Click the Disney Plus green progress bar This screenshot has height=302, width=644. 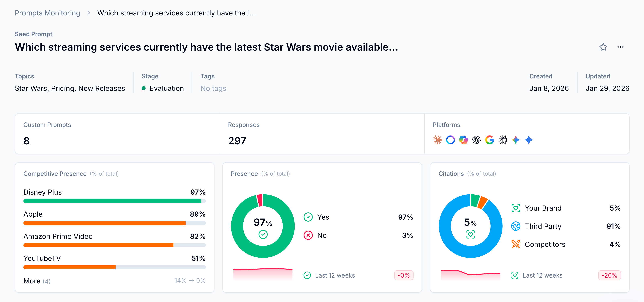click(x=112, y=201)
